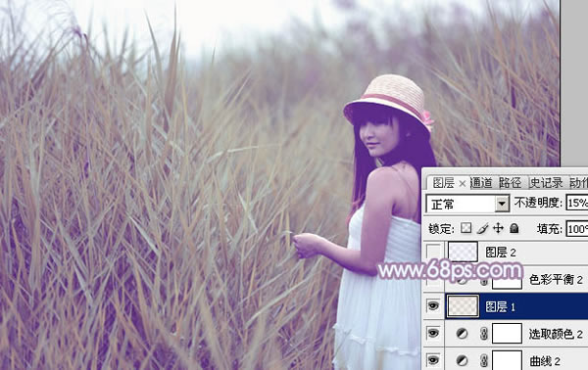588x370 pixels.
Task: Hide the 曲线 2 layer
Action: (x=433, y=360)
